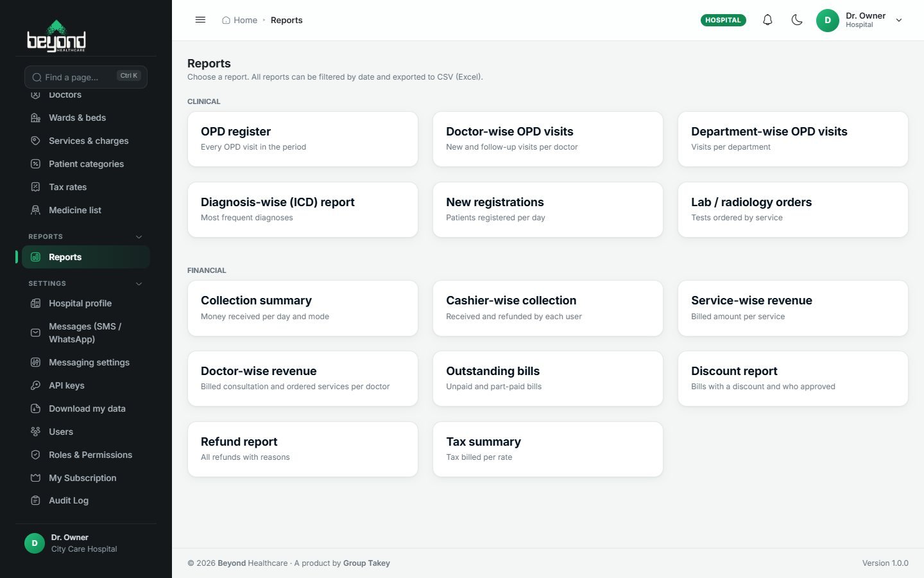Toggle dark mode with the moon icon

pos(797,20)
